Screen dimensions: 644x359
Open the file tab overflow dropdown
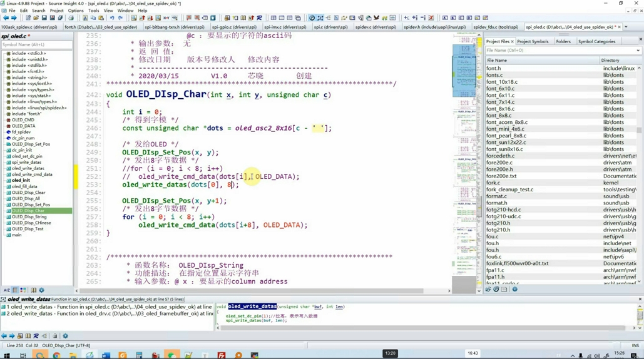coord(626,27)
